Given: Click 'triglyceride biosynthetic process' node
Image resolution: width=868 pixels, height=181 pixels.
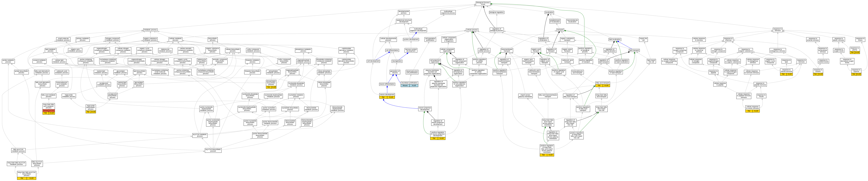Looking at the screenshot, I should (91, 108).
